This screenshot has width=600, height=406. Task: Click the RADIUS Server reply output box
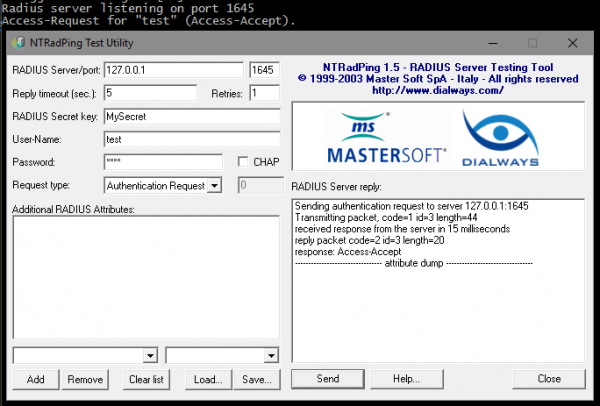438,280
